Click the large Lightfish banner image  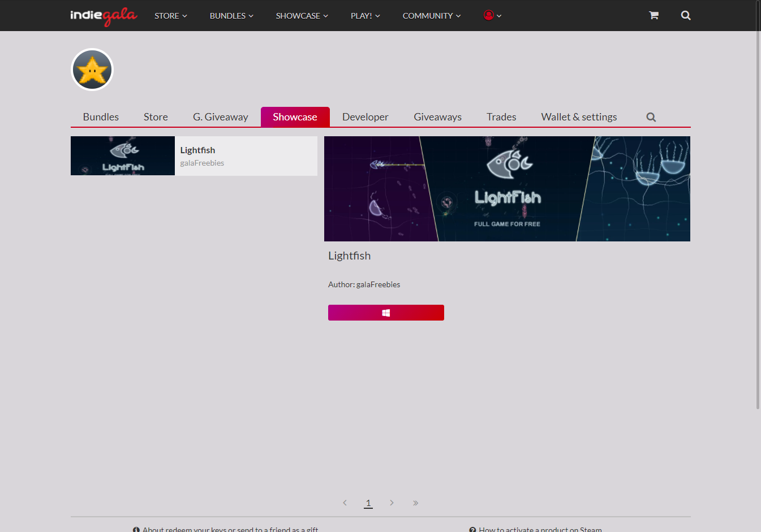click(507, 189)
